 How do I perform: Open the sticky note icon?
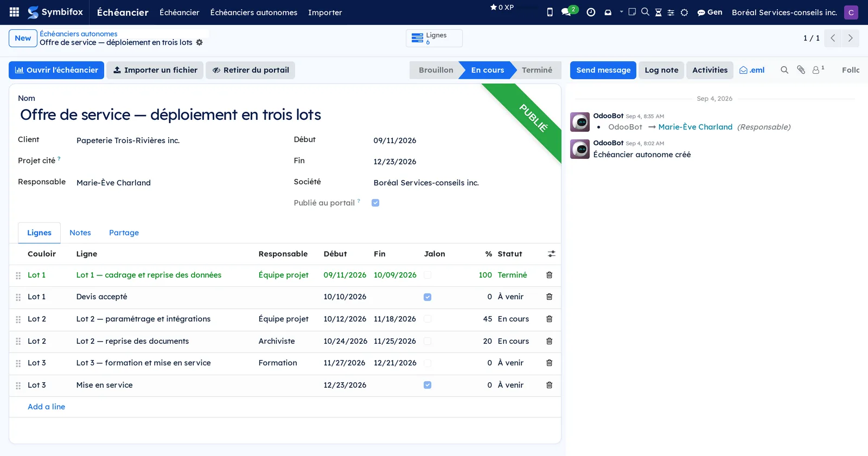tap(632, 12)
